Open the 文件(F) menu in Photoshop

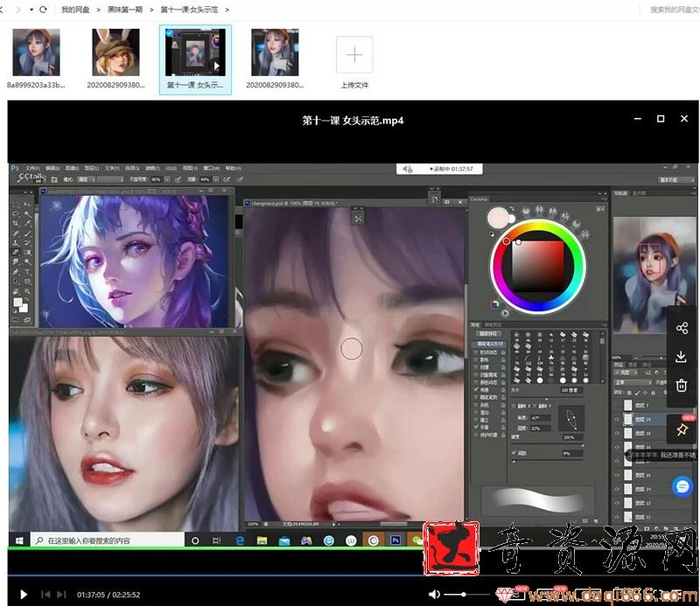click(32, 168)
